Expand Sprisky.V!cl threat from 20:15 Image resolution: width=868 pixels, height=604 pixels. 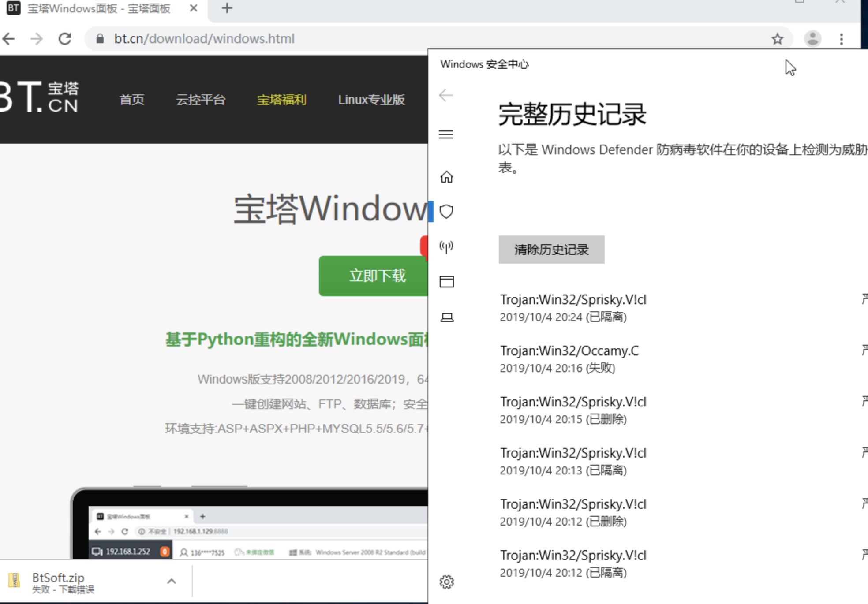(683, 410)
